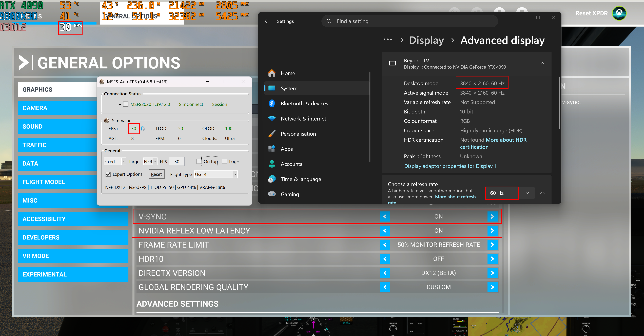The height and width of the screenshot is (336, 644).
Task: Click the Time & language globe icon
Action: [x=272, y=179]
